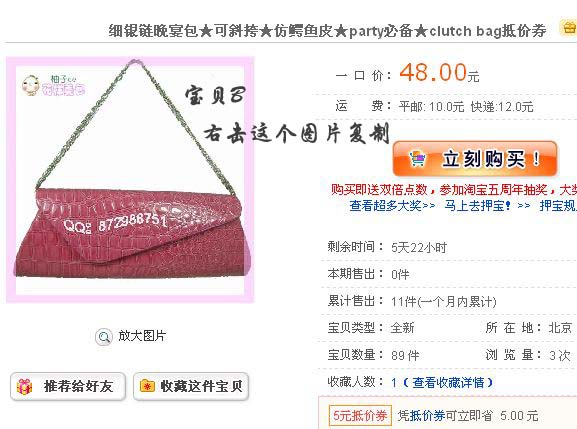This screenshot has width=577, height=429.
Task: Enlarge picture via 放大图片 text
Action: click(x=142, y=336)
